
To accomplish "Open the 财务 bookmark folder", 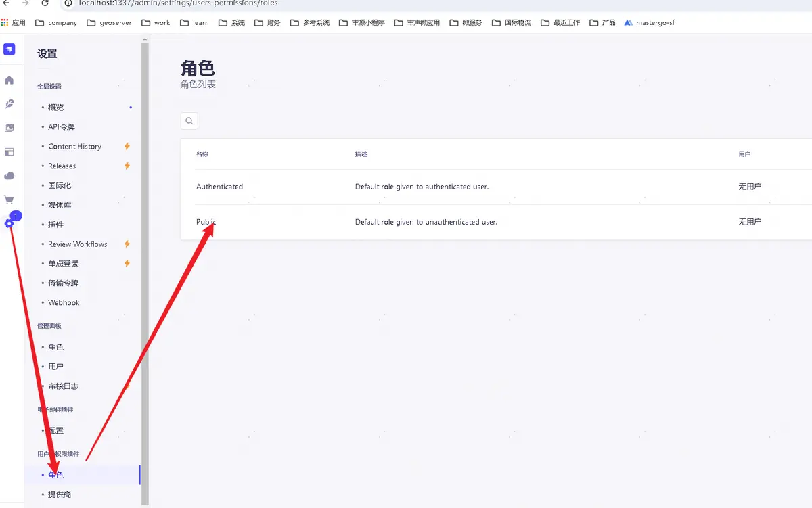I will (267, 22).
